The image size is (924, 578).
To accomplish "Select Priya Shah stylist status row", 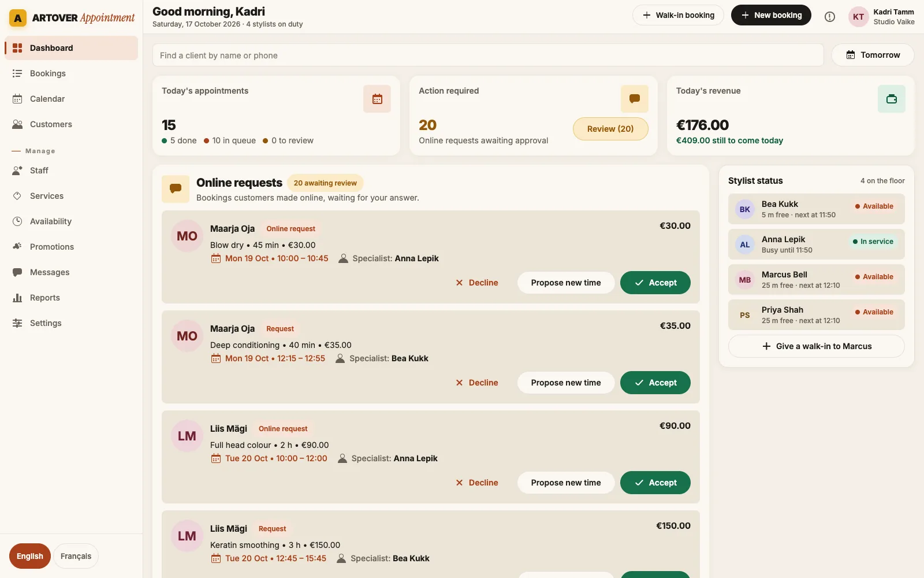I will (817, 315).
